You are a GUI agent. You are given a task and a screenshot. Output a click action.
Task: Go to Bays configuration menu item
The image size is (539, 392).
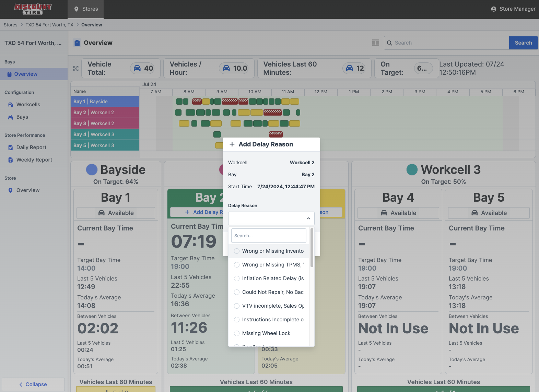(22, 117)
